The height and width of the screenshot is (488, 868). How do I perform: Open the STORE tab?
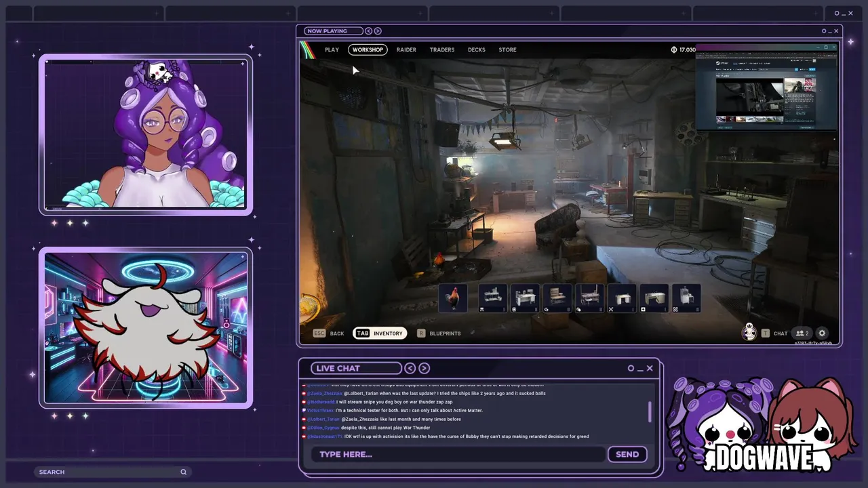(507, 49)
